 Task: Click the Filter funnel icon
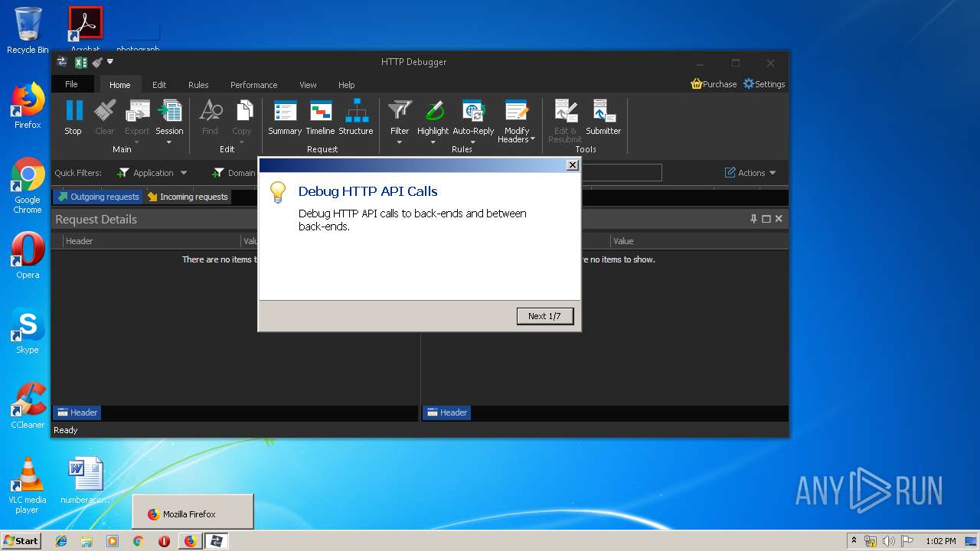pos(400,111)
